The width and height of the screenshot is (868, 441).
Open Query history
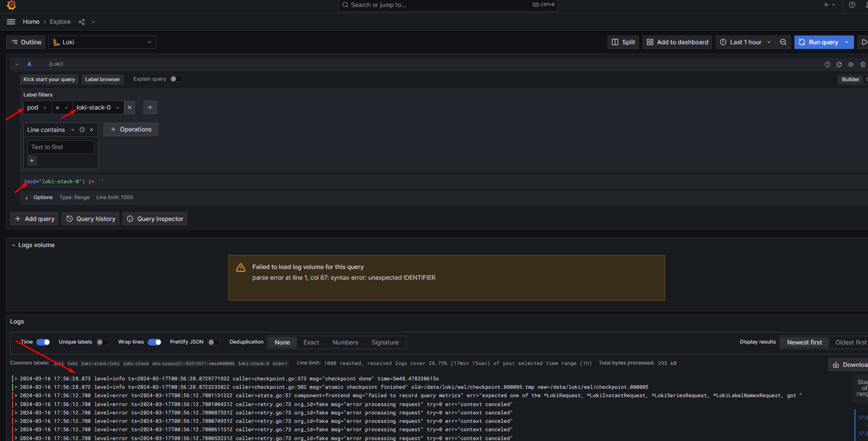click(90, 219)
